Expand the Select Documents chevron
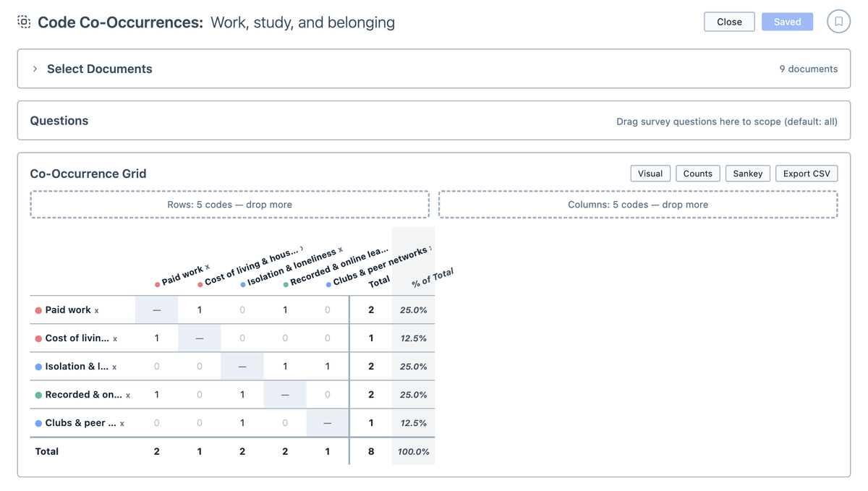The width and height of the screenshot is (868, 491). 35,69
